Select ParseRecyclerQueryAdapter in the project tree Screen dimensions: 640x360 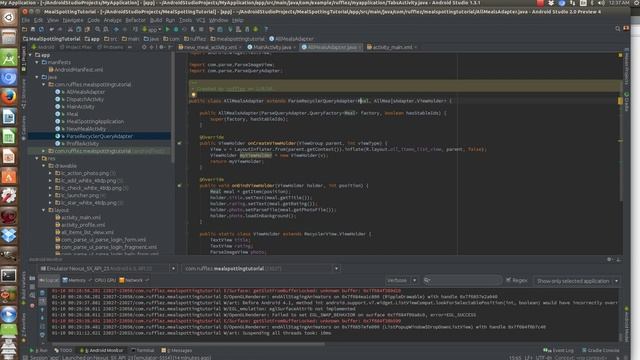click(100, 136)
